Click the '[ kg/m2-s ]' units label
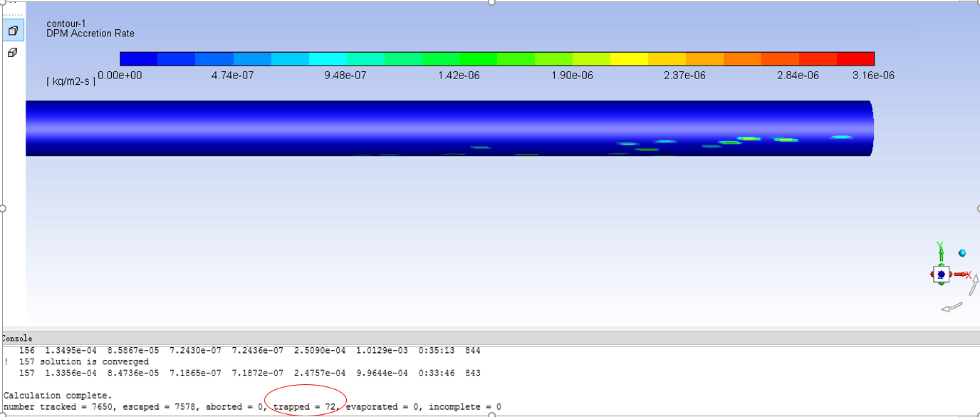The image size is (980, 417). coord(71,81)
